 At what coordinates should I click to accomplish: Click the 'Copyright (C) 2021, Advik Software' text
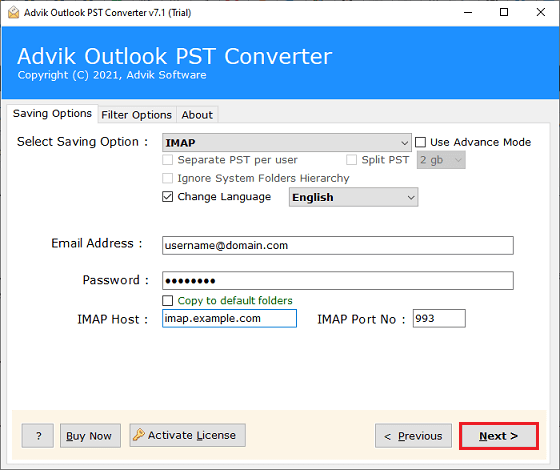[x=112, y=75]
